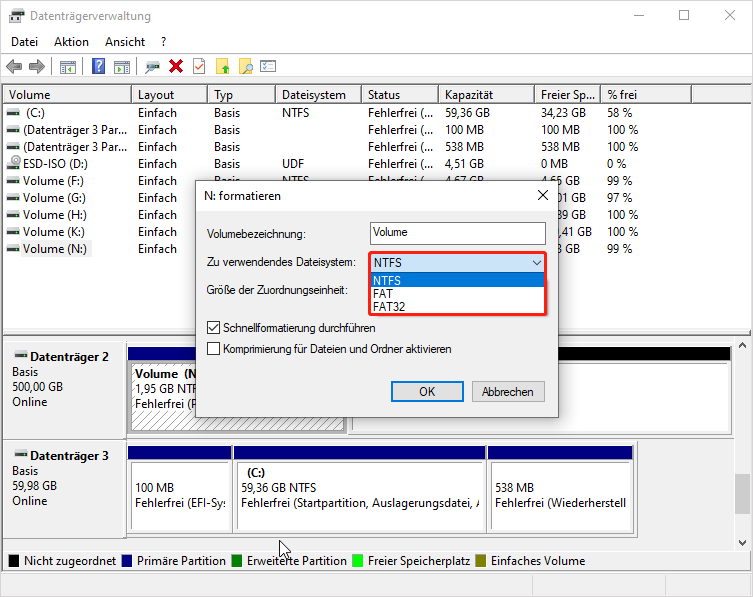Open the Datei menu
Image resolution: width=753 pixels, height=597 pixels.
click(24, 42)
